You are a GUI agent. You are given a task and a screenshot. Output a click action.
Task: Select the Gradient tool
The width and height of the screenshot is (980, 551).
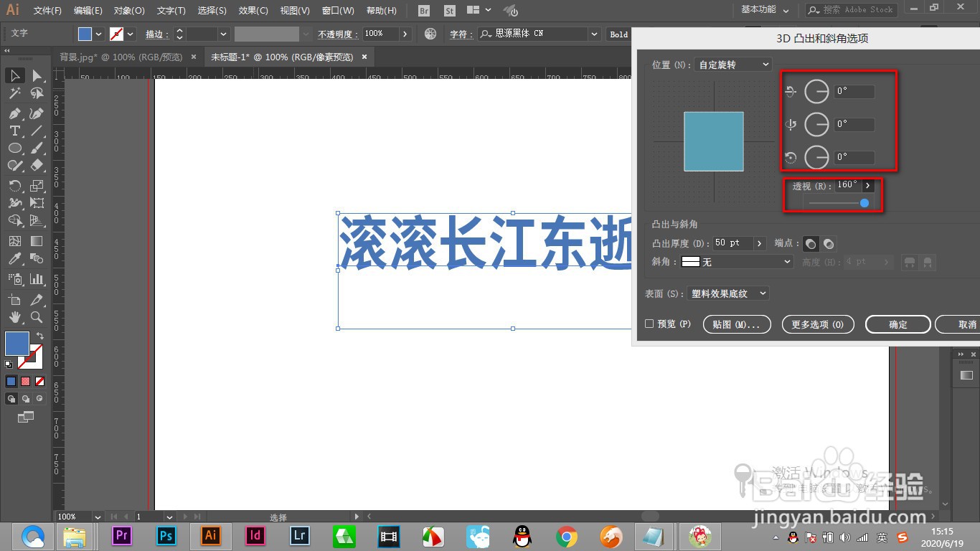37,241
